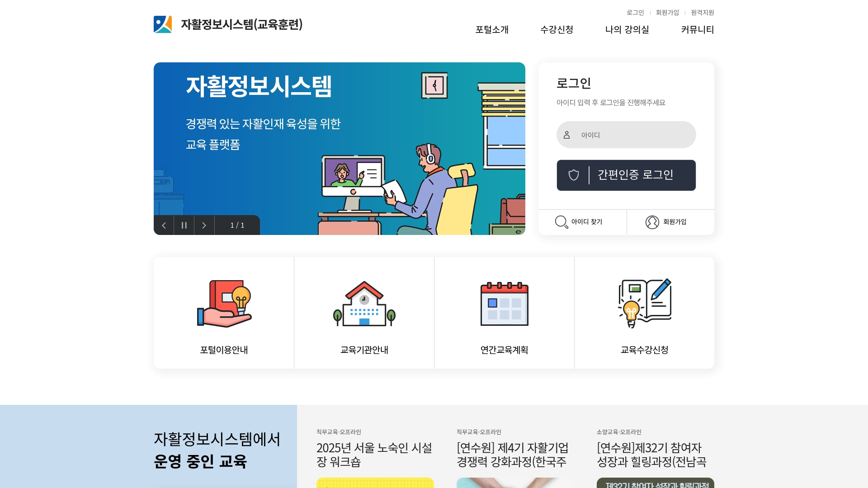This screenshot has width=868, height=488.
Task: Pause the banner slideshow
Action: point(184,225)
